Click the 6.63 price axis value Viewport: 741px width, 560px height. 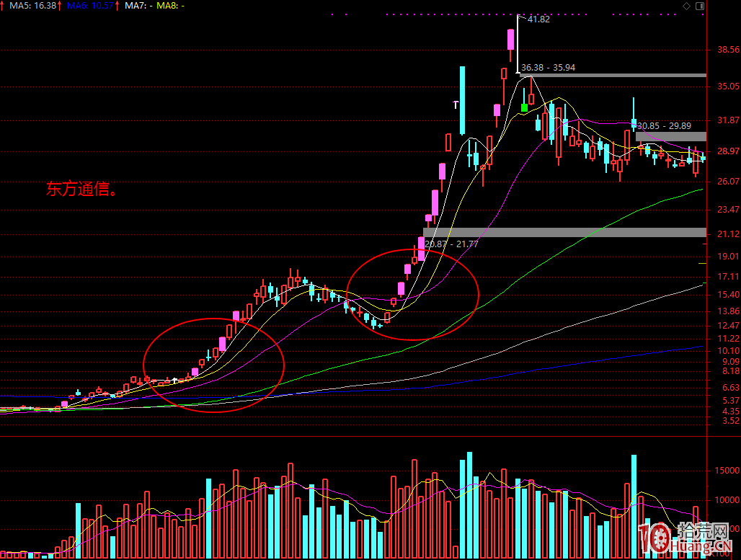pyautogui.click(x=731, y=388)
